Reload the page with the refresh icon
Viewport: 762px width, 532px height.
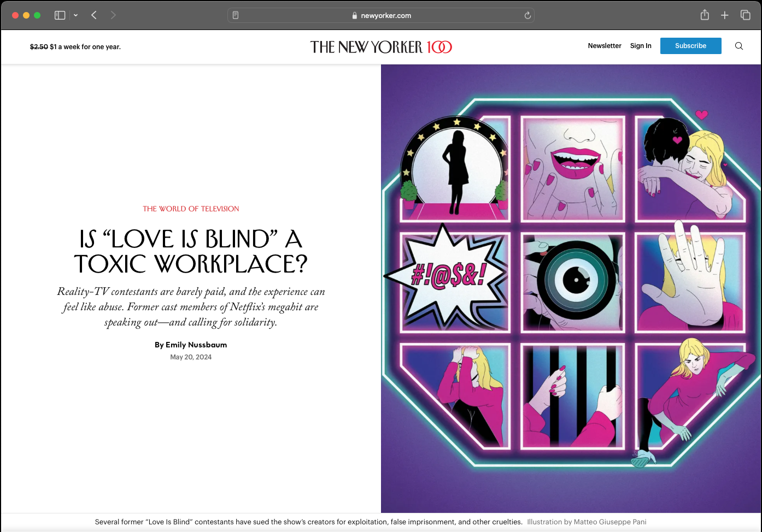click(x=527, y=15)
